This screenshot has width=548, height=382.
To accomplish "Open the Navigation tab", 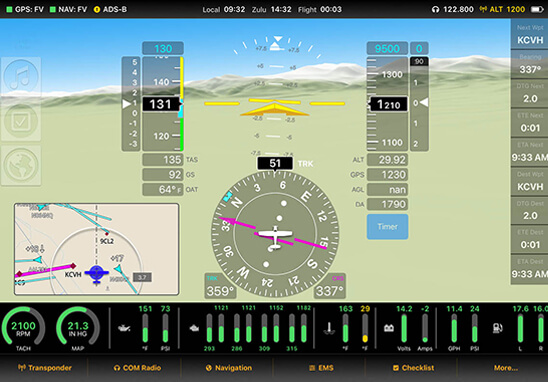I will click(229, 368).
